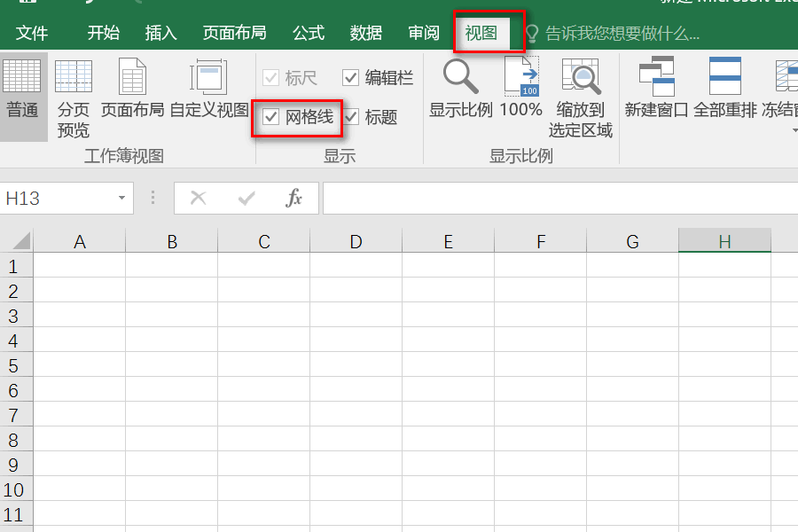Click the formula bar expand dots handle
This screenshot has width=798, height=532.
tap(153, 198)
